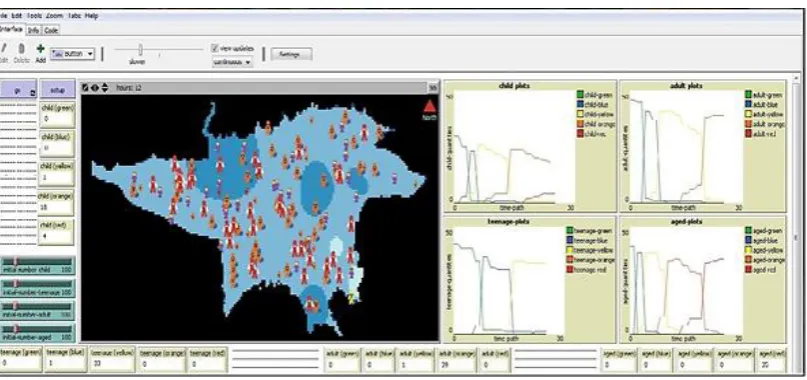Click the go button

pyautogui.click(x=18, y=90)
